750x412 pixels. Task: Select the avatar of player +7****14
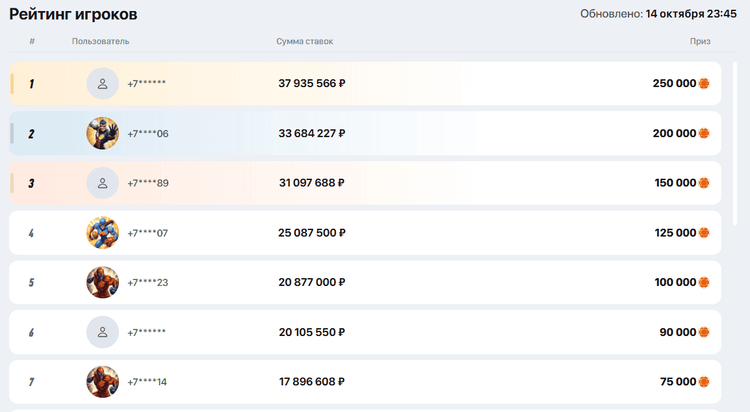pyautogui.click(x=102, y=382)
